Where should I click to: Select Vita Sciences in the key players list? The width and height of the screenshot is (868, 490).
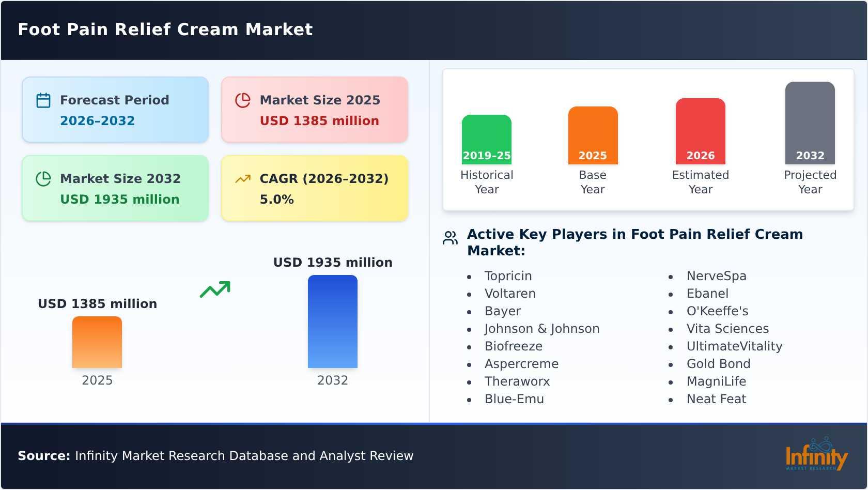(727, 329)
